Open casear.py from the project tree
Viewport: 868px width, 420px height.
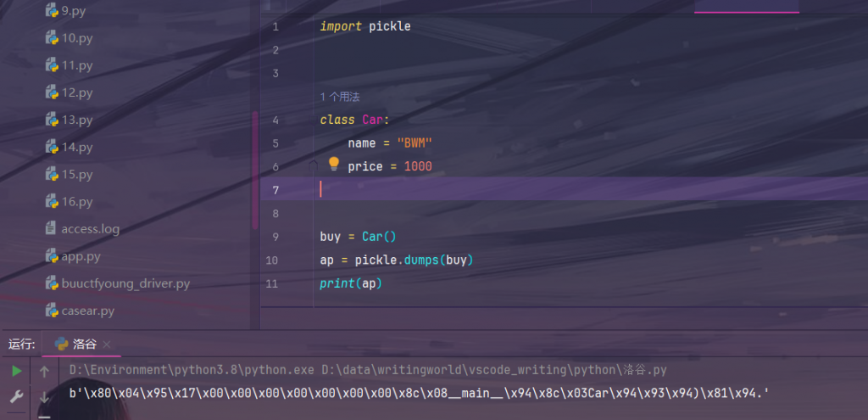tap(80, 311)
